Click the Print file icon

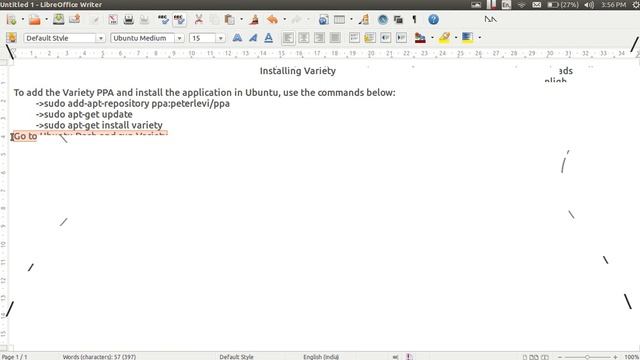point(129,20)
